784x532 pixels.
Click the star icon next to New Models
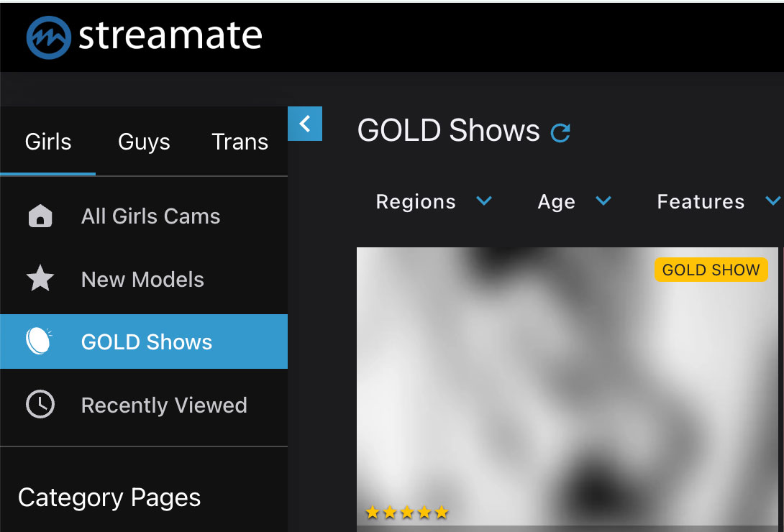coord(40,279)
